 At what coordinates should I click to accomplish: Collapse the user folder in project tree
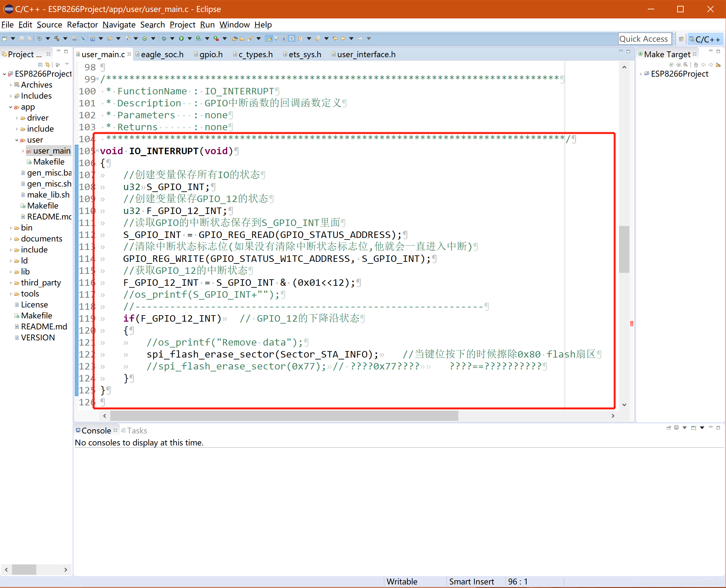[16, 140]
